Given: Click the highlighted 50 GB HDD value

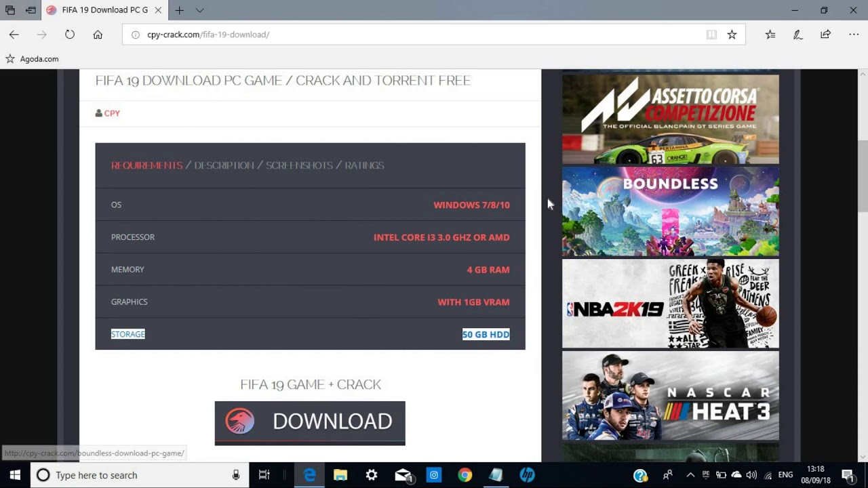Looking at the screenshot, I should coord(486,334).
